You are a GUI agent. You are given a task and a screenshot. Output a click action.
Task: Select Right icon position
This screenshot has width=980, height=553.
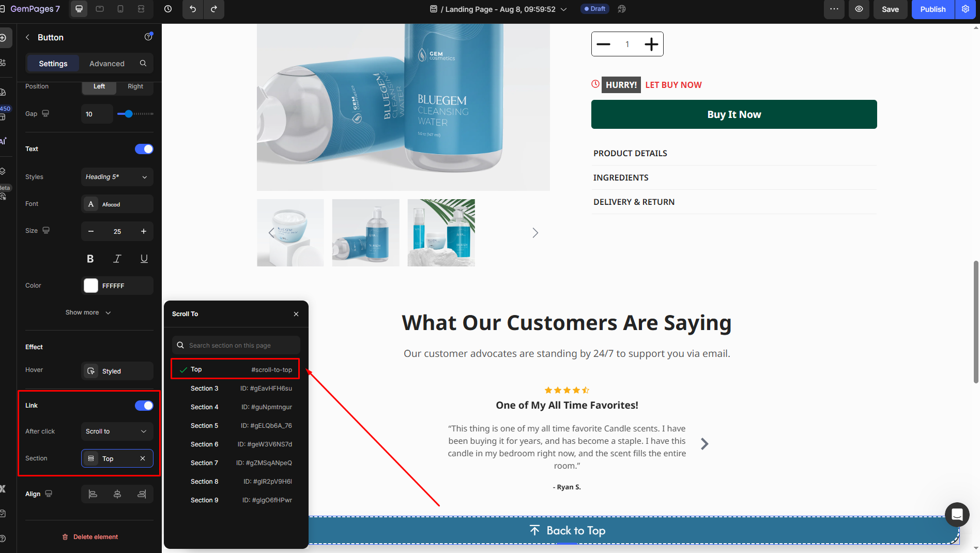pos(135,86)
